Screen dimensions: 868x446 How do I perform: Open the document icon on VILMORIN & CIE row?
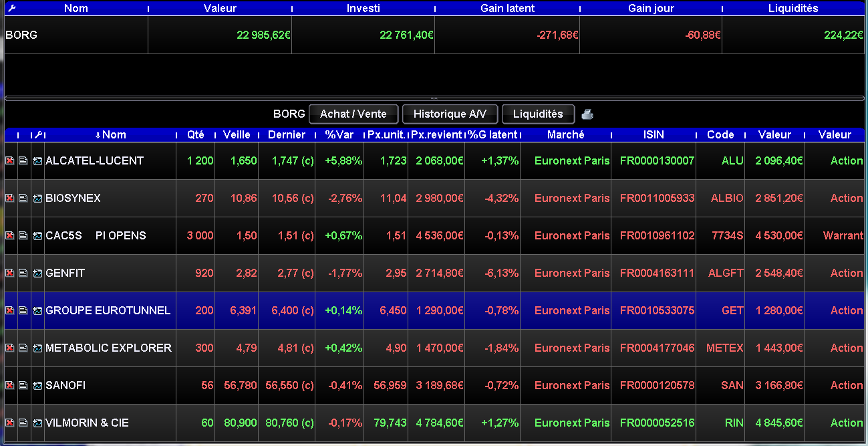pyautogui.click(x=23, y=423)
